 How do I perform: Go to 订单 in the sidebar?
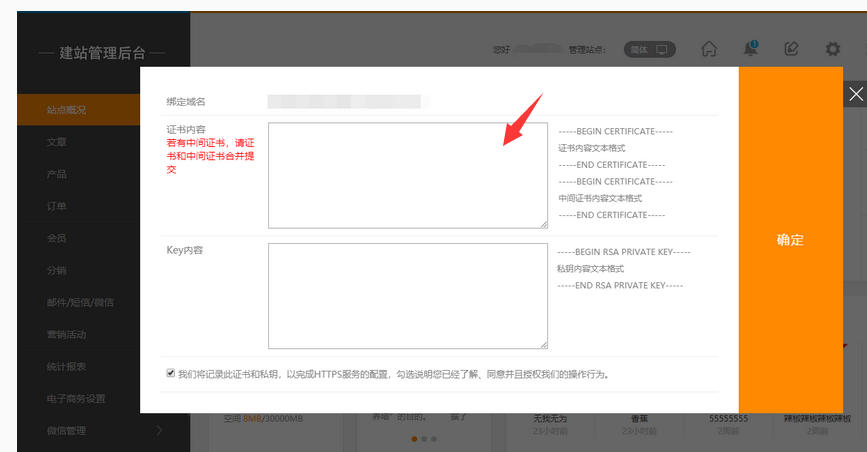pyautogui.click(x=56, y=206)
